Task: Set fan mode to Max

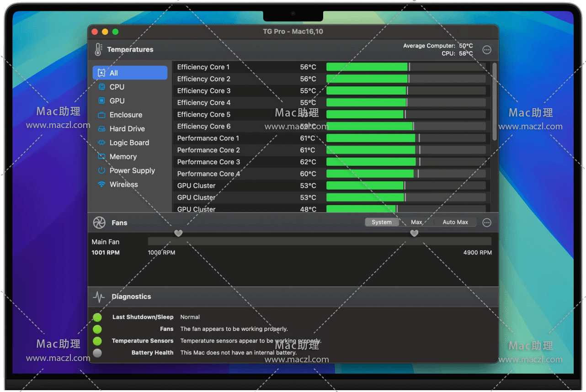Action: 416,222
